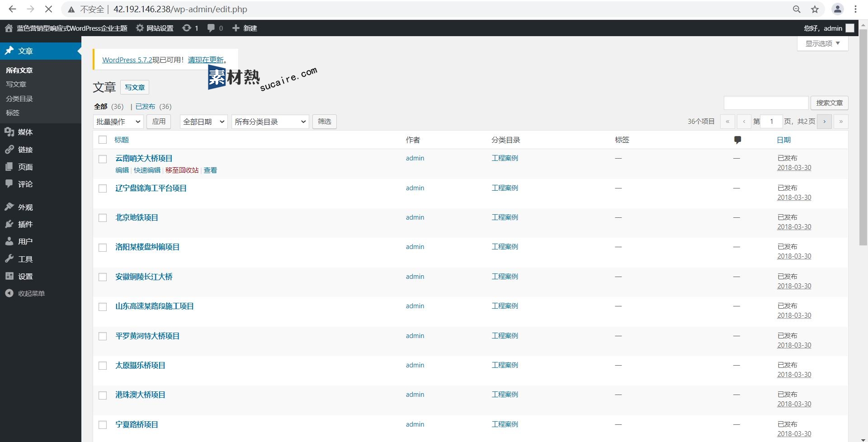The width and height of the screenshot is (868, 442).
Task: Select 所有文章 in the submenu
Action: (x=19, y=70)
